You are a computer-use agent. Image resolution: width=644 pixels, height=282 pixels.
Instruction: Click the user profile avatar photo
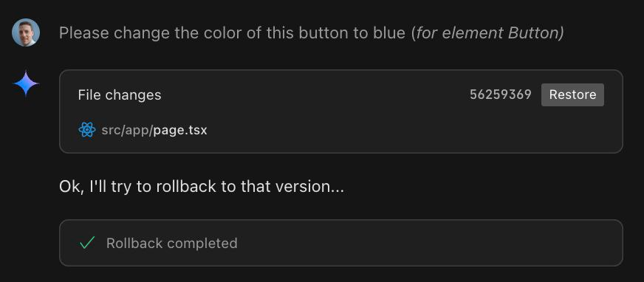(26, 32)
